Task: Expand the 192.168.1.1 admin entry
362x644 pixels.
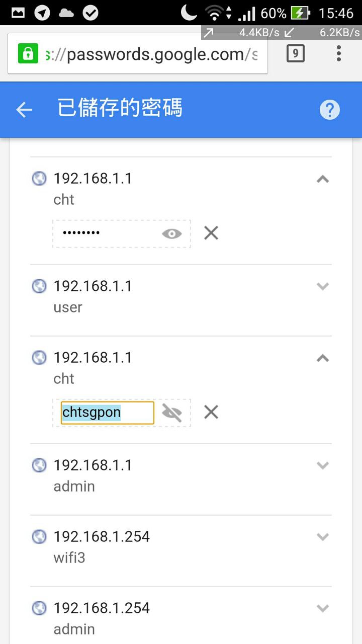Action: click(323, 465)
